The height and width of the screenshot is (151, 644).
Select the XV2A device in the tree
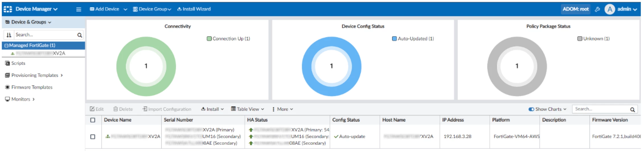click(x=40, y=53)
